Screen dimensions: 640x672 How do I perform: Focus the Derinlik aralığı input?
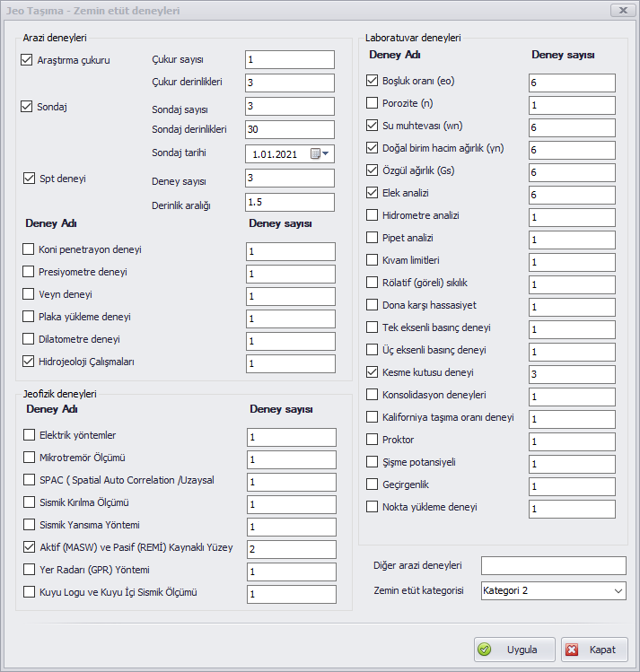290,202
